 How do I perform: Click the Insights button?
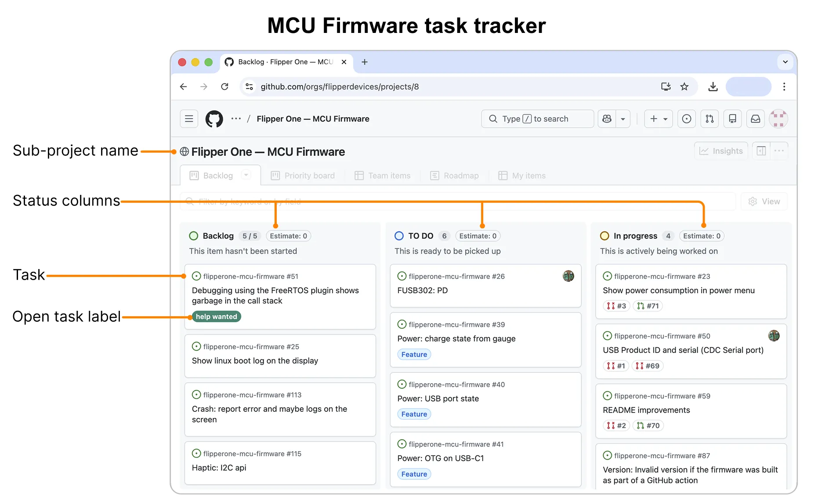[721, 151]
